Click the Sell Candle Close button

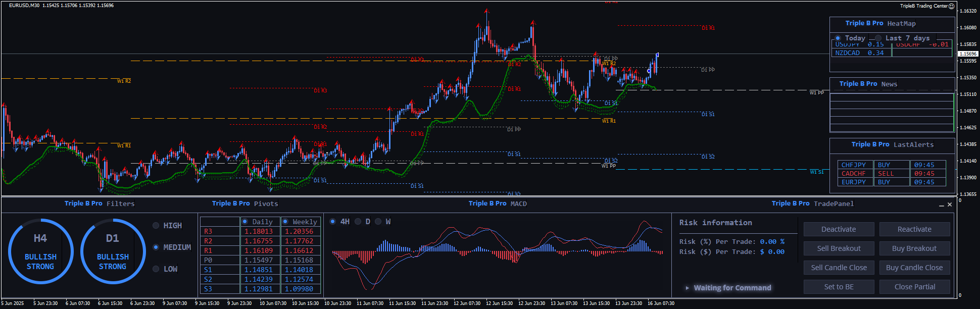(x=839, y=268)
